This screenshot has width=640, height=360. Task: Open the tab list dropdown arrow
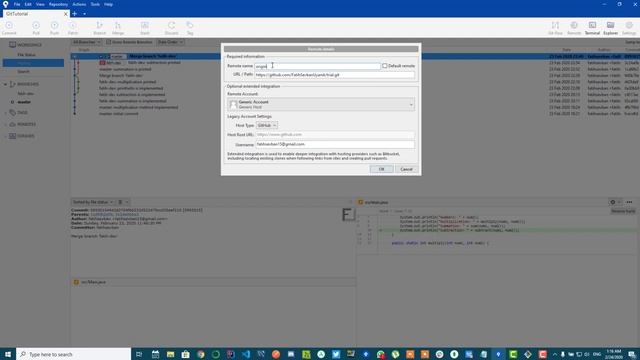click(84, 14)
